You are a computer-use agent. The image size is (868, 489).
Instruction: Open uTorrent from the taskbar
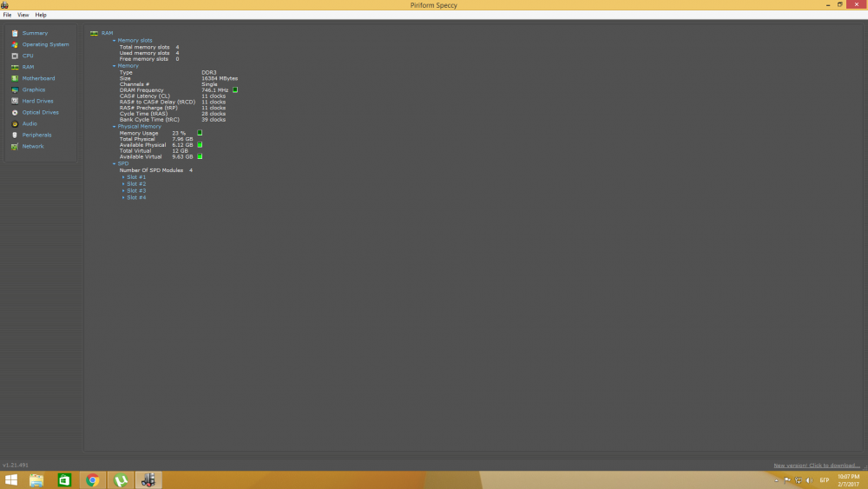[121, 479]
